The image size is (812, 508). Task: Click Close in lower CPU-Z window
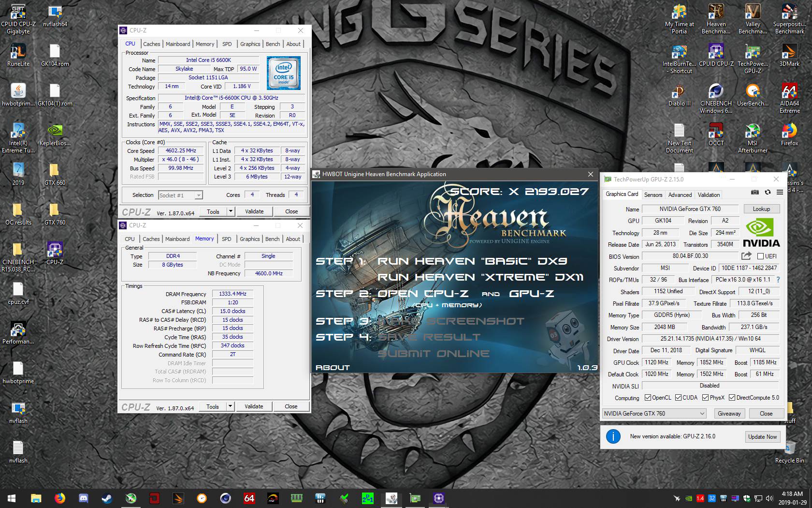[291, 406]
